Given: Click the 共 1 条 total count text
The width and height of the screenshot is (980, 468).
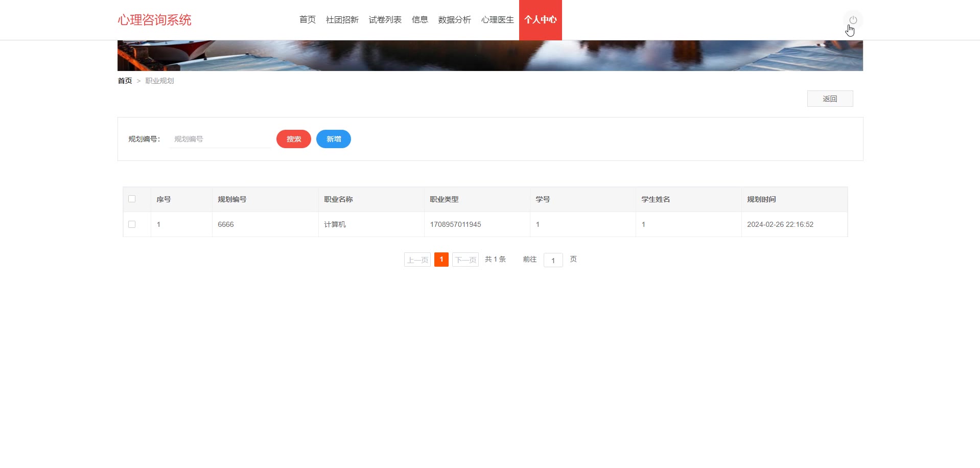Looking at the screenshot, I should pos(495,260).
